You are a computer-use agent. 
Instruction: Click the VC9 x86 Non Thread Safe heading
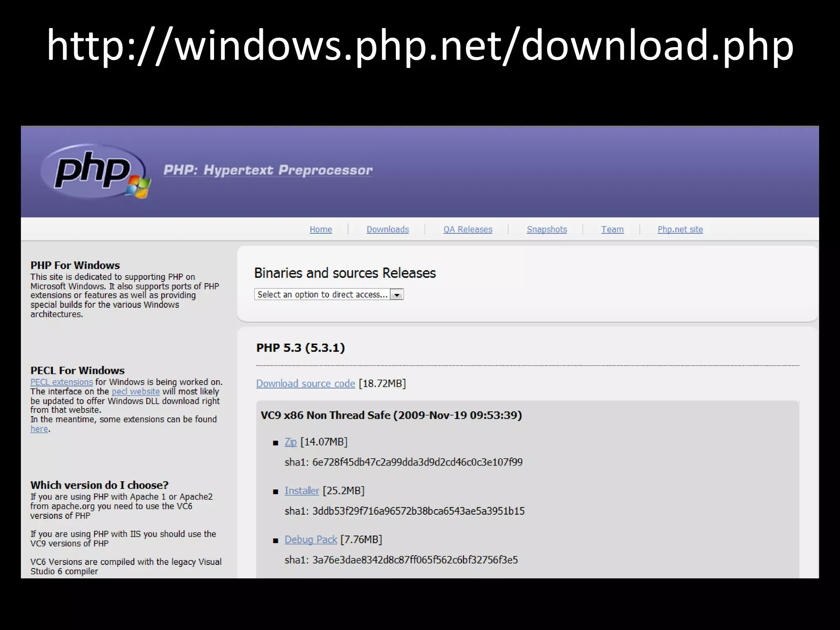tap(391, 415)
